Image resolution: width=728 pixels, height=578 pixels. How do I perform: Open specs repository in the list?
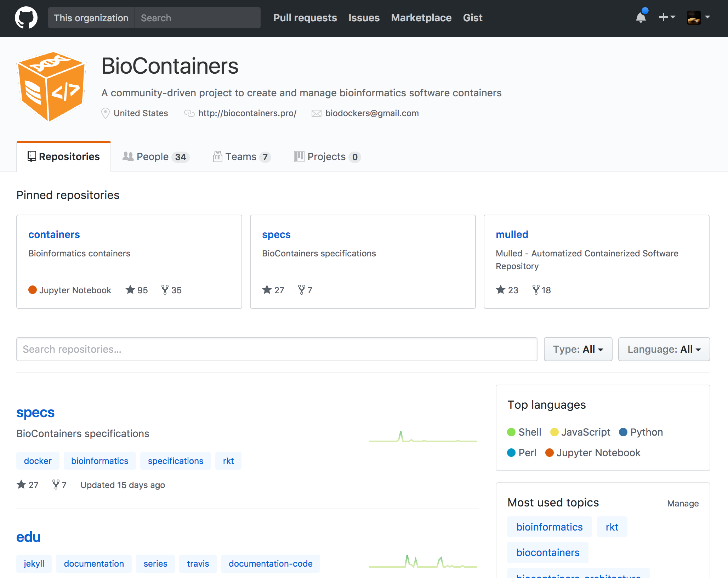pyautogui.click(x=35, y=413)
